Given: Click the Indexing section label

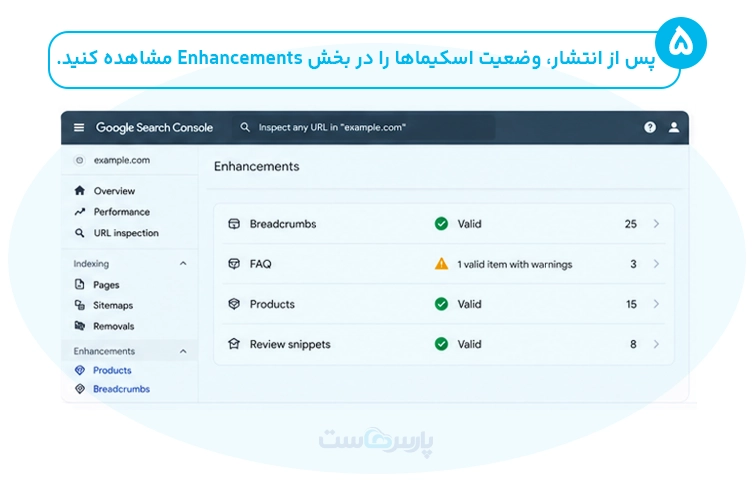Looking at the screenshot, I should (91, 263).
